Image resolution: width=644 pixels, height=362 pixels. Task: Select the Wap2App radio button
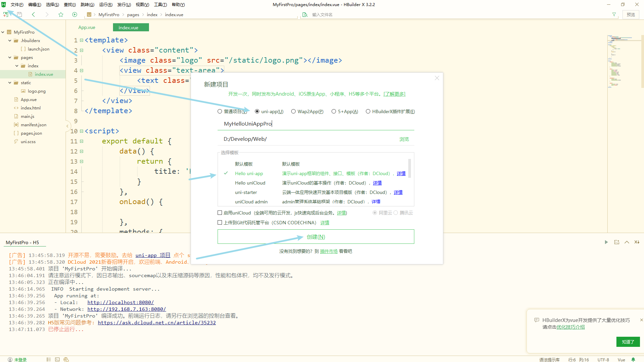(294, 111)
